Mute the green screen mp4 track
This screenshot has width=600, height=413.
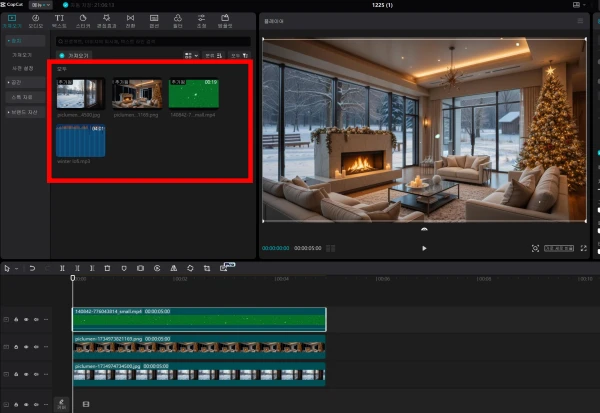point(36,320)
